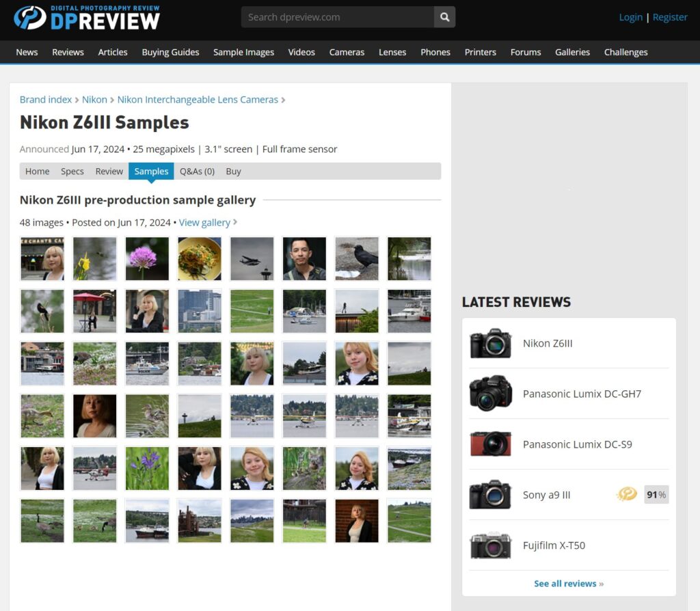Open the Buying Guides menu
This screenshot has height=611, width=700.
pos(170,52)
